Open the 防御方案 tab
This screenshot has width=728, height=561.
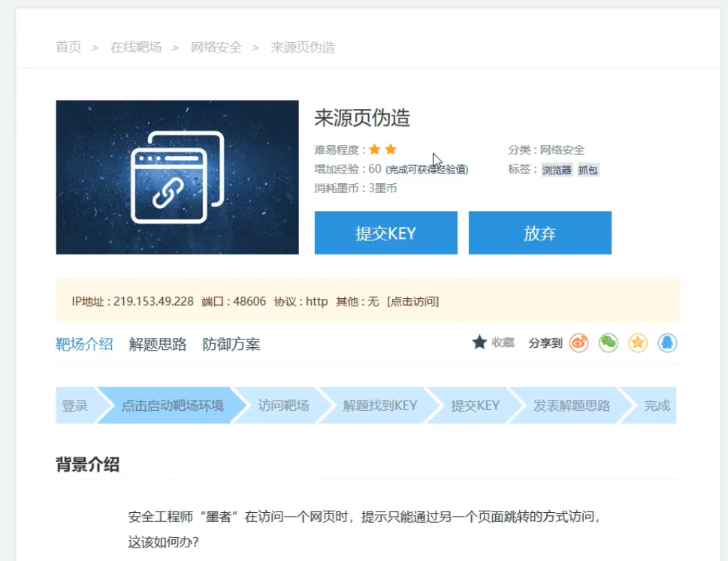(x=231, y=345)
